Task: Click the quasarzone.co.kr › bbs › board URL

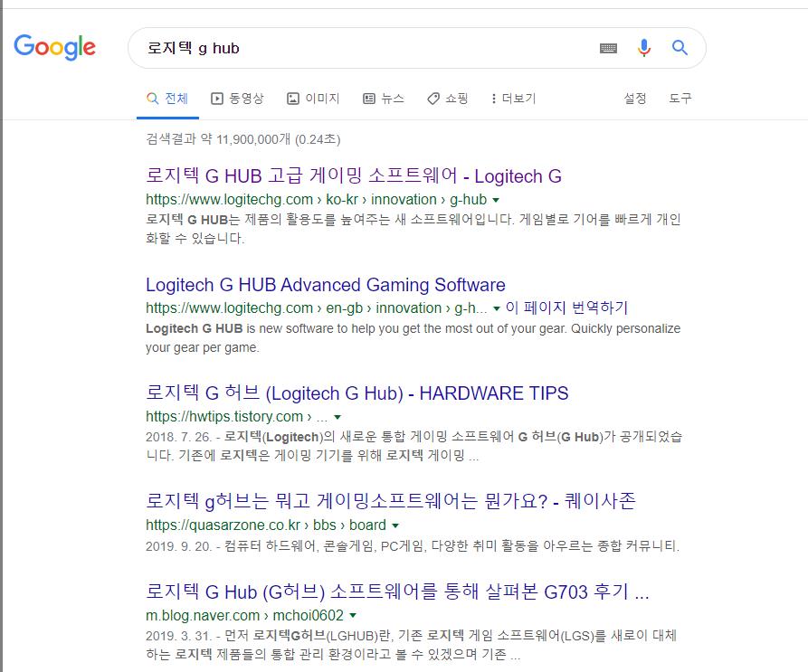Action: pos(266,525)
